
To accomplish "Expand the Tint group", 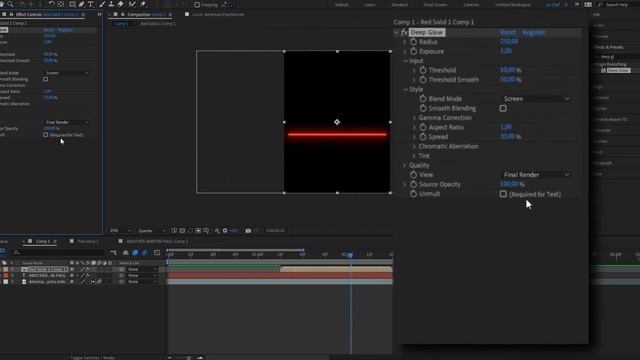I will (415, 156).
